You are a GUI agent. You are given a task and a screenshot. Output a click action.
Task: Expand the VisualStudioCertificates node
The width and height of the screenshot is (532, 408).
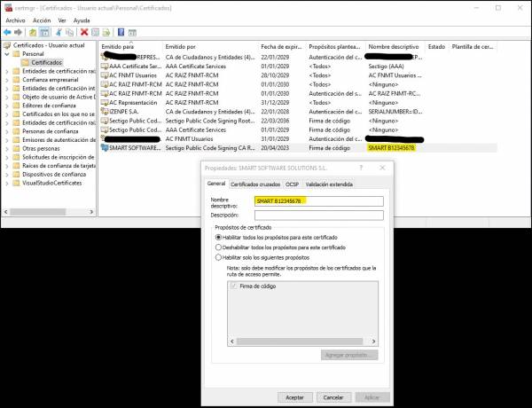tap(7, 184)
